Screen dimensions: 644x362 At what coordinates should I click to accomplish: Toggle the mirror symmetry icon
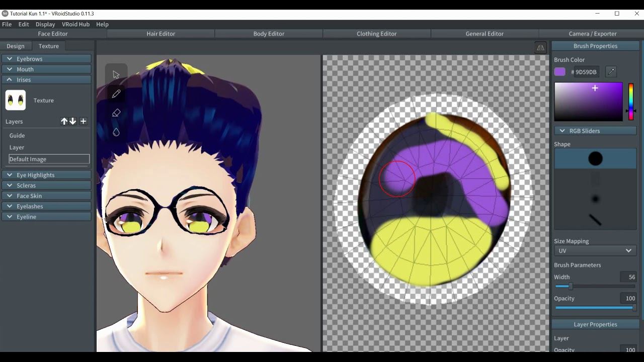(x=540, y=48)
